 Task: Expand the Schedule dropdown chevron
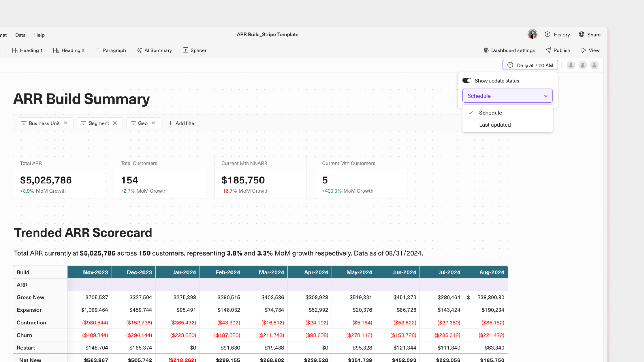click(546, 96)
